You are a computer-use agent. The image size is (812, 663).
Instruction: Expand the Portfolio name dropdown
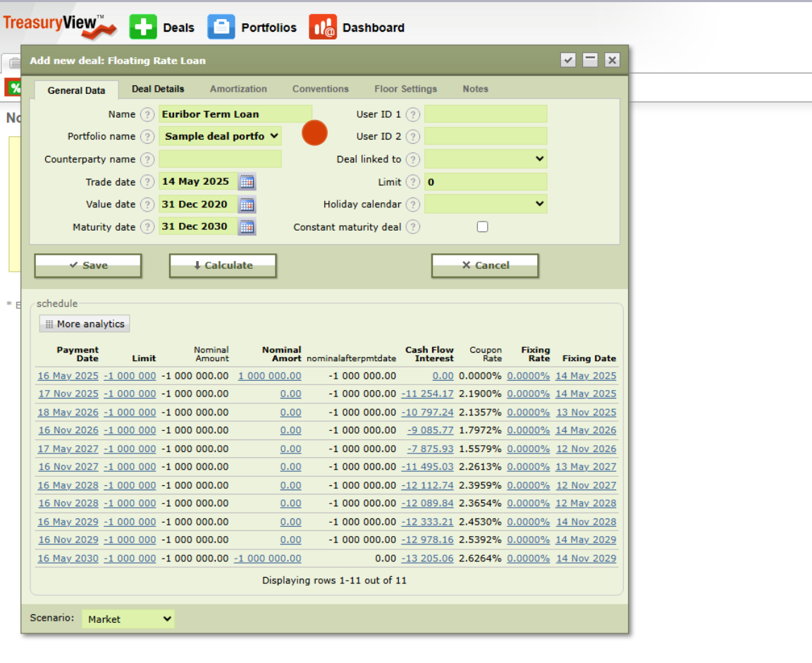[x=220, y=136]
